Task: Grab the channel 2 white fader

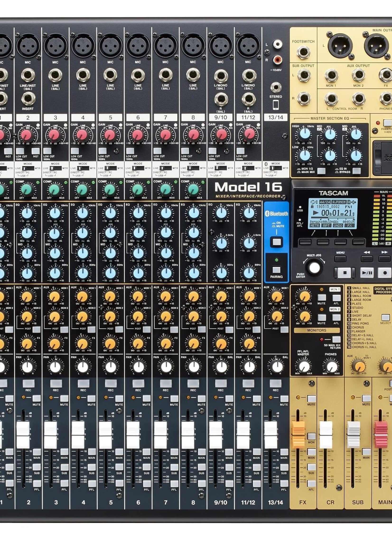Action: point(23,435)
